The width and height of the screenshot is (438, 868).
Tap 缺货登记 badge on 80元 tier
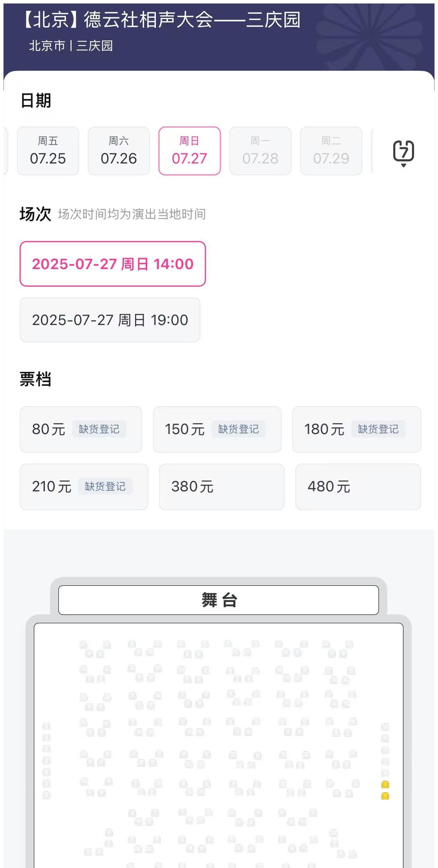click(99, 429)
